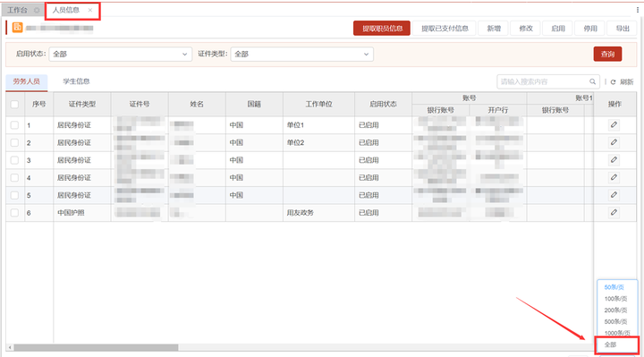Edit row 4 with the pencil icon
This screenshot has width=644, height=357.
(614, 177)
